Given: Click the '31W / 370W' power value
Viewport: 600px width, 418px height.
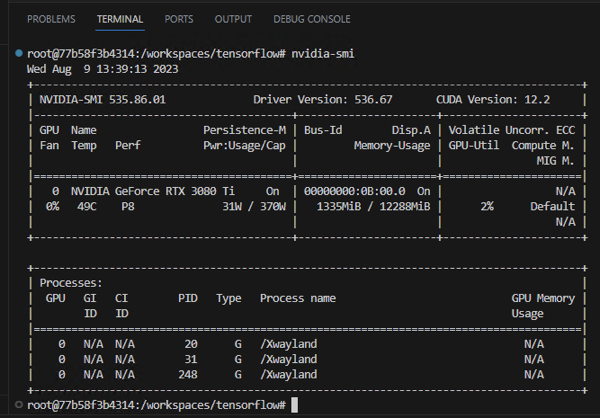Looking at the screenshot, I should point(254,206).
